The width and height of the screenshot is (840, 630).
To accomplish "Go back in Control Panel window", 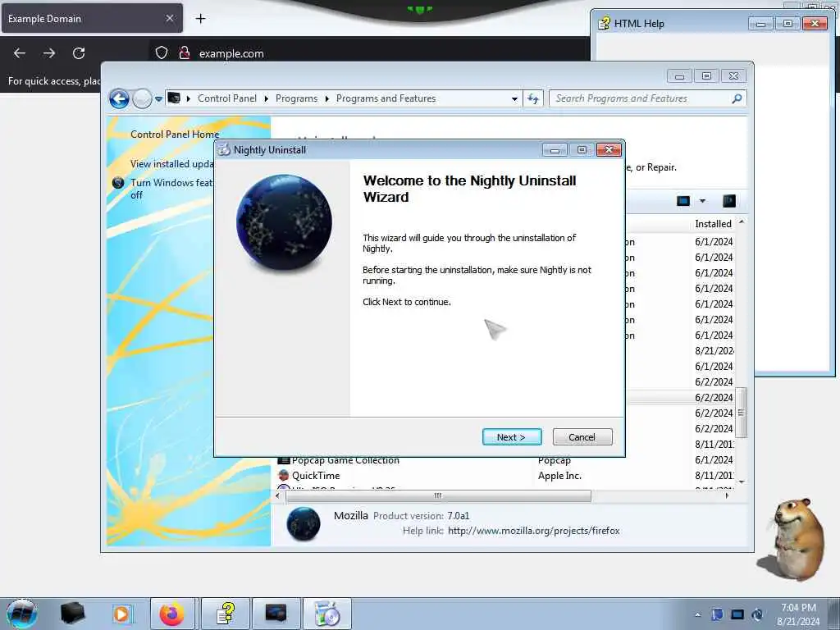I will click(x=119, y=98).
